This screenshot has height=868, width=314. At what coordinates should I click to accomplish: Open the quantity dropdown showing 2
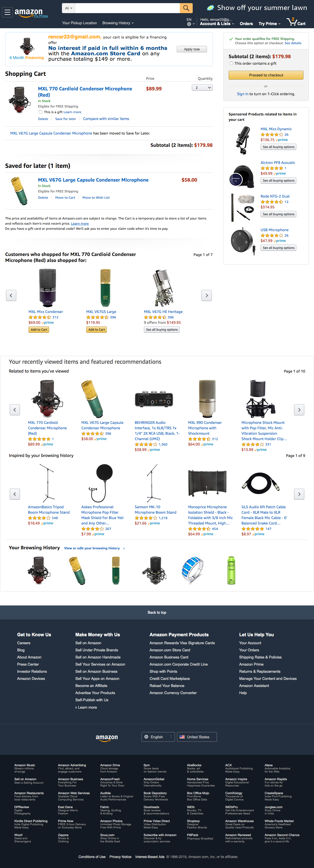(x=202, y=88)
